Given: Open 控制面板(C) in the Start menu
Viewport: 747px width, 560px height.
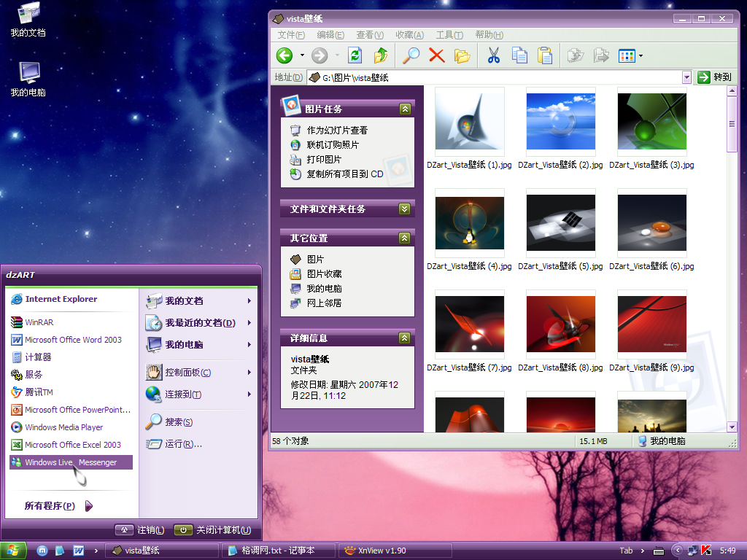Looking at the screenshot, I should 199,373.
